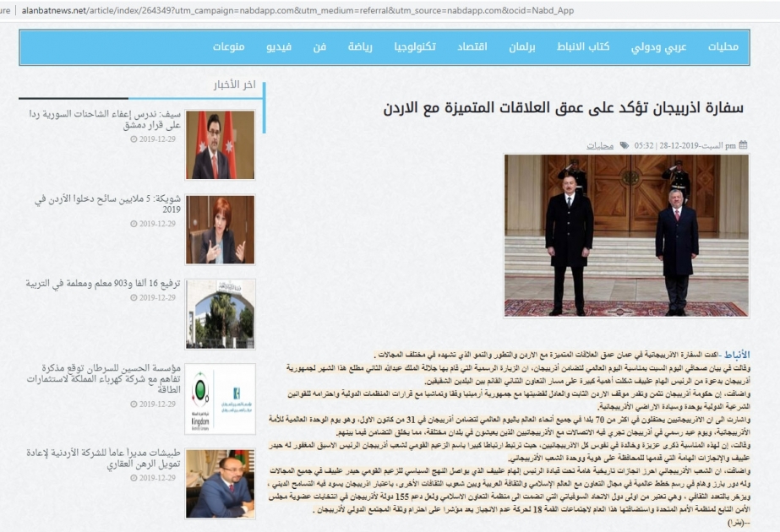Select كتاب الانباط in the navigation bar
This screenshot has width=780, height=532.
pos(583,46)
